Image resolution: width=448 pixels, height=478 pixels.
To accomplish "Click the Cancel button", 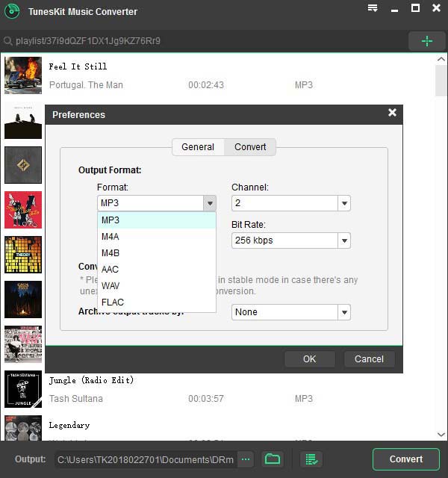I will [369, 359].
